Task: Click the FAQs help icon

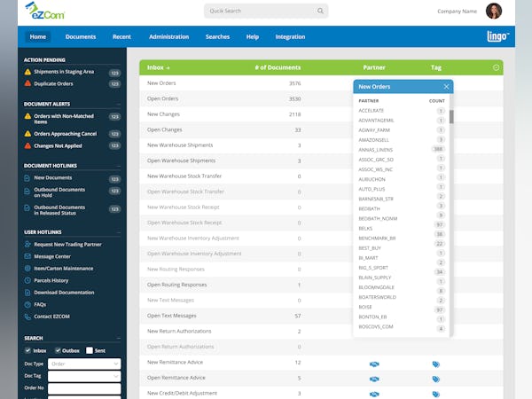Action: (27, 305)
